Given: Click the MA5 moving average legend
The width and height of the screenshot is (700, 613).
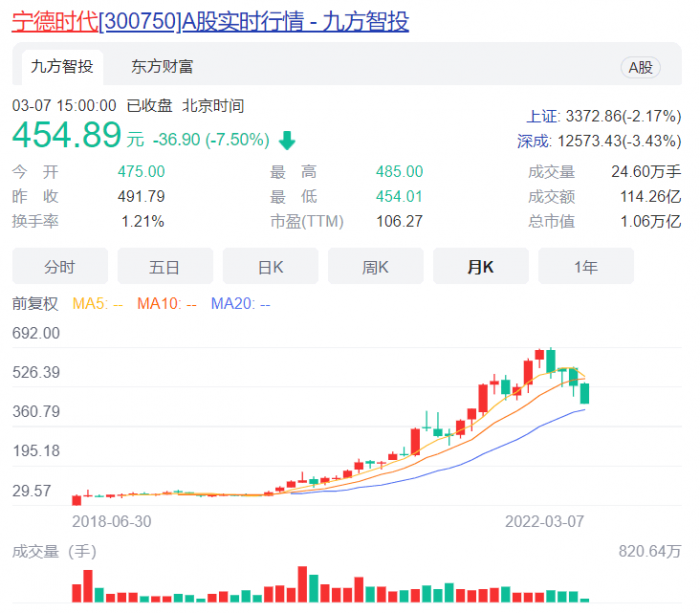Looking at the screenshot, I should click(97, 303).
